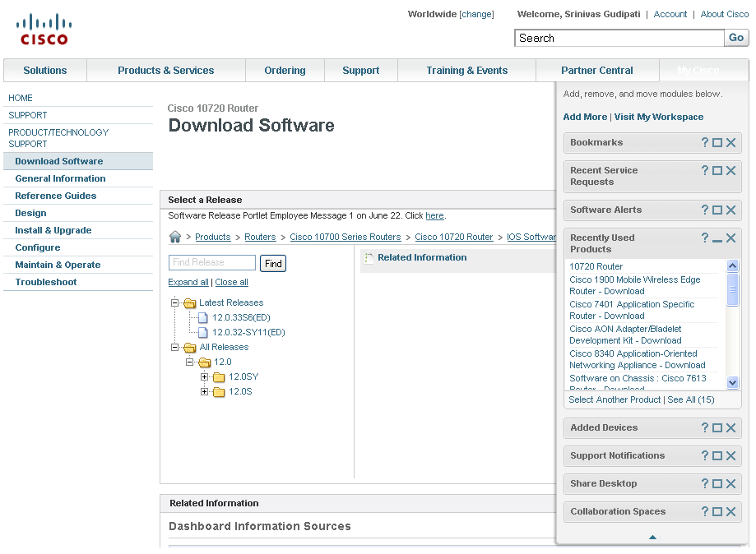Remove the Share Desktop module
Viewport: 756px width, 554px height.
[x=731, y=483]
